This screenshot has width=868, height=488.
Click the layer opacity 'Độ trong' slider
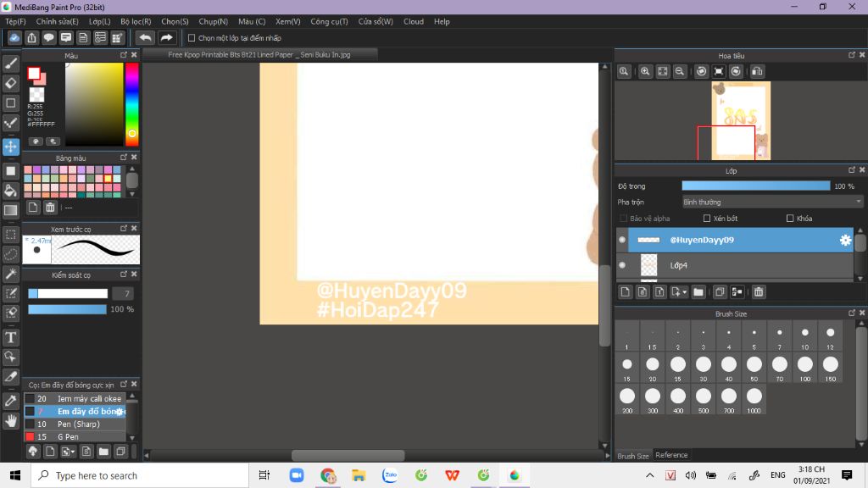(755, 186)
